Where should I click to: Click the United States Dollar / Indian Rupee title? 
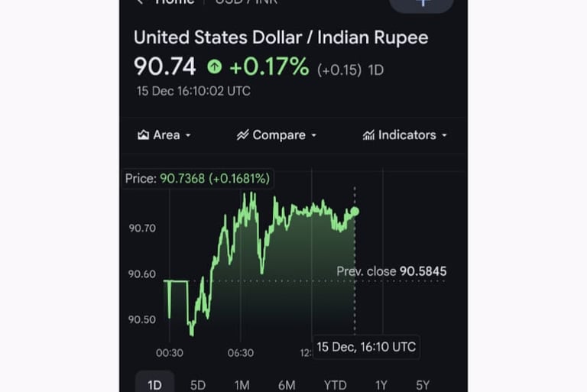point(281,37)
